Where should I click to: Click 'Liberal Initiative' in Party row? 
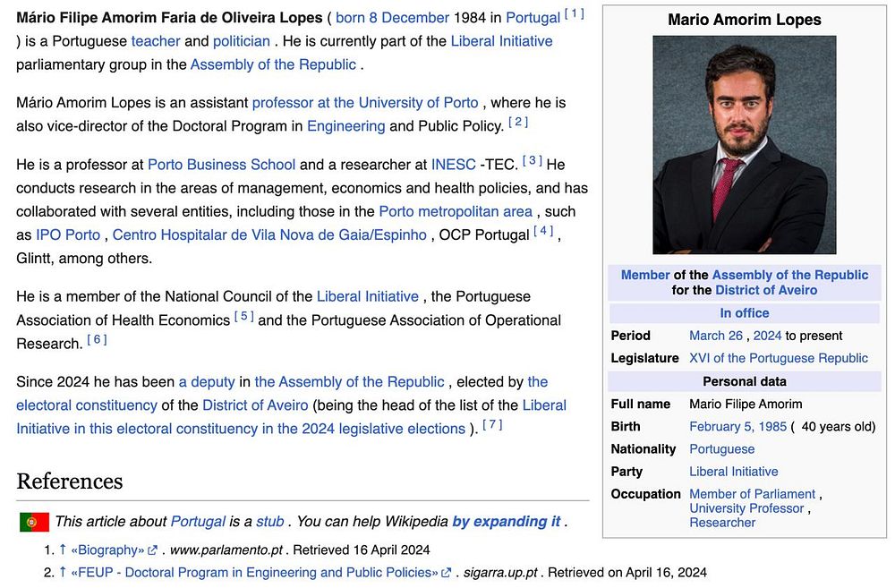coord(734,472)
